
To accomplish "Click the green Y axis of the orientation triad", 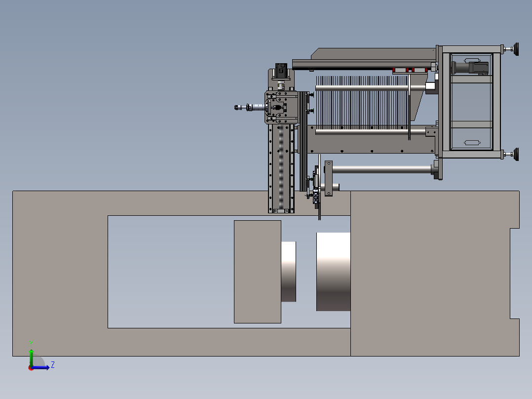I will pos(31,357).
